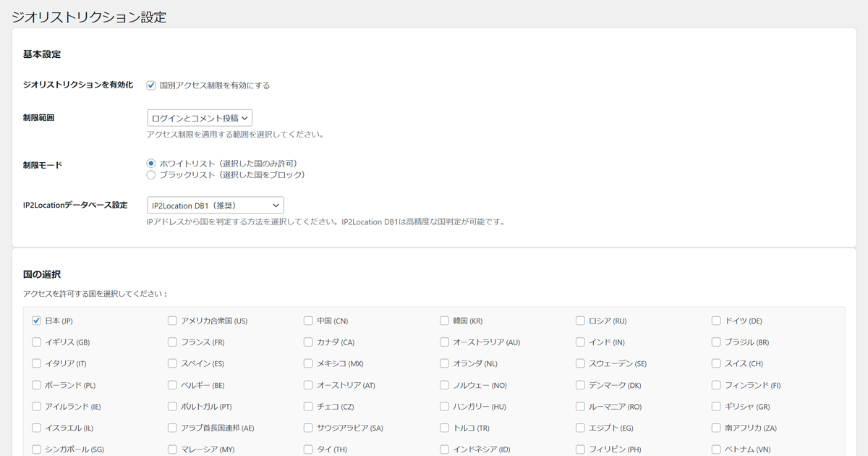Check the 南アフリカ (ZA) checkbox
The height and width of the screenshot is (456, 868).
[x=716, y=428]
